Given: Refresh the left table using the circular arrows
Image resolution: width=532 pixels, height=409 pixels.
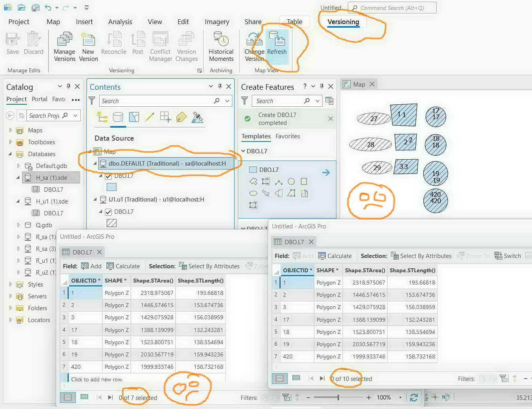Looking at the screenshot, I should tap(414, 398).
